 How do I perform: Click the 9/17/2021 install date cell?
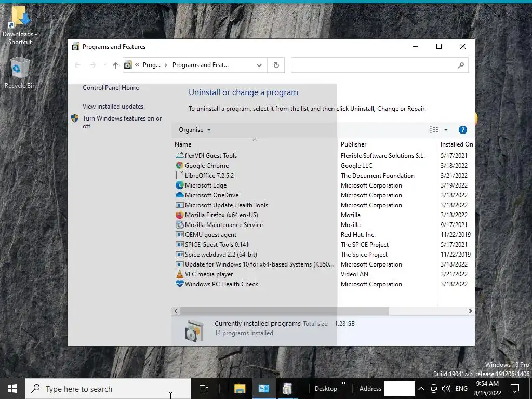point(454,224)
